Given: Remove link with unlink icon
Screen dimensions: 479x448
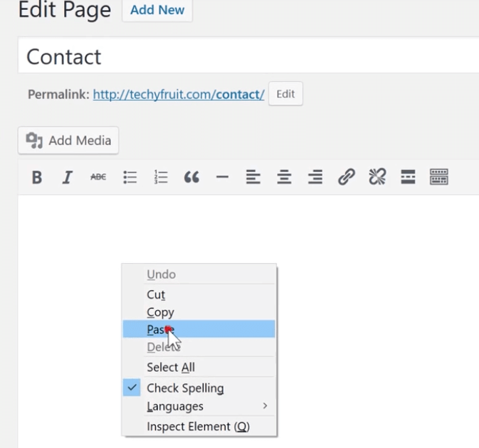Looking at the screenshot, I should click(x=377, y=176).
